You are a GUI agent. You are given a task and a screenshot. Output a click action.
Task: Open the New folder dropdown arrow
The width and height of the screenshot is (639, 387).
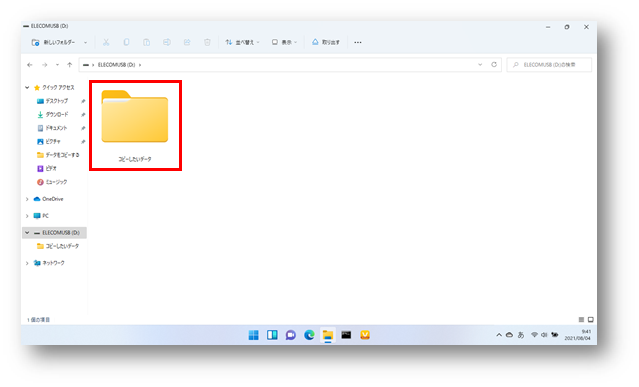(x=86, y=42)
